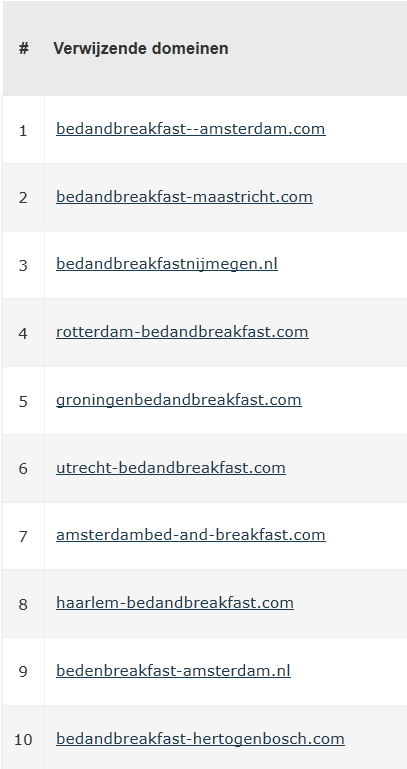Visit the haarlem-bedandbreakfast.com link

175,603
